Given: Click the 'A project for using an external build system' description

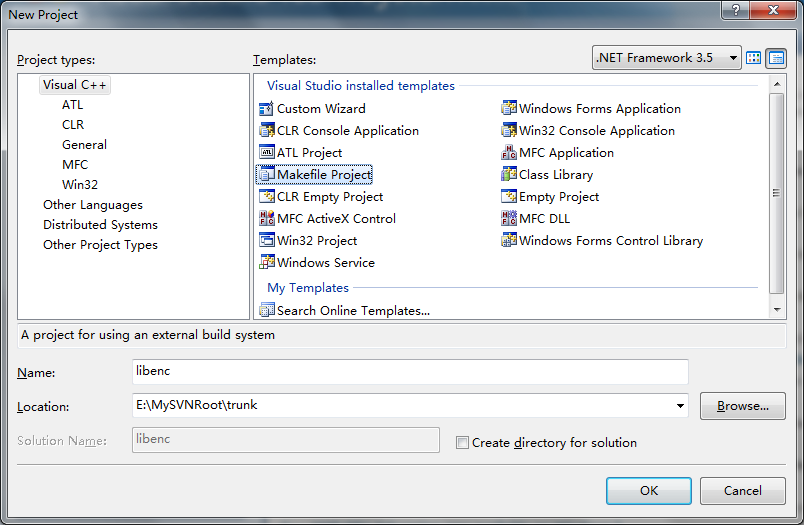Looking at the screenshot, I should pos(148,335).
